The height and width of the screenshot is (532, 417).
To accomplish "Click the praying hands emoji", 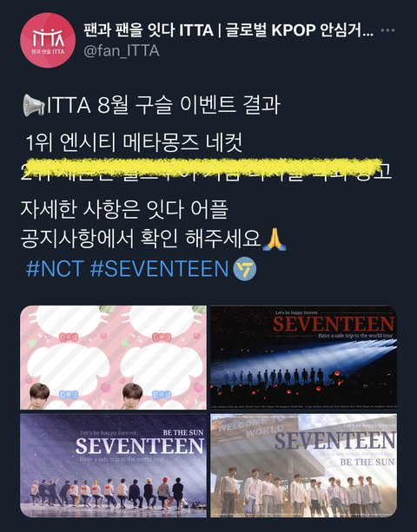I will [275, 239].
